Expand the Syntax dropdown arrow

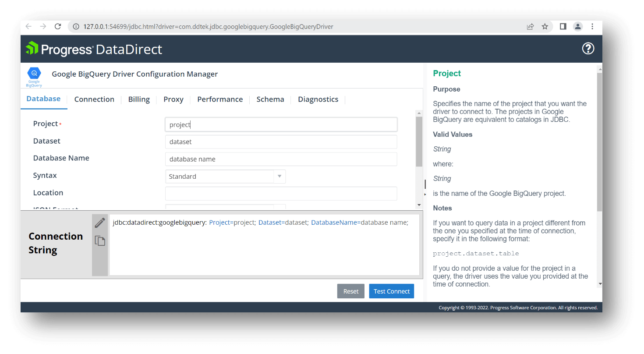[280, 177]
